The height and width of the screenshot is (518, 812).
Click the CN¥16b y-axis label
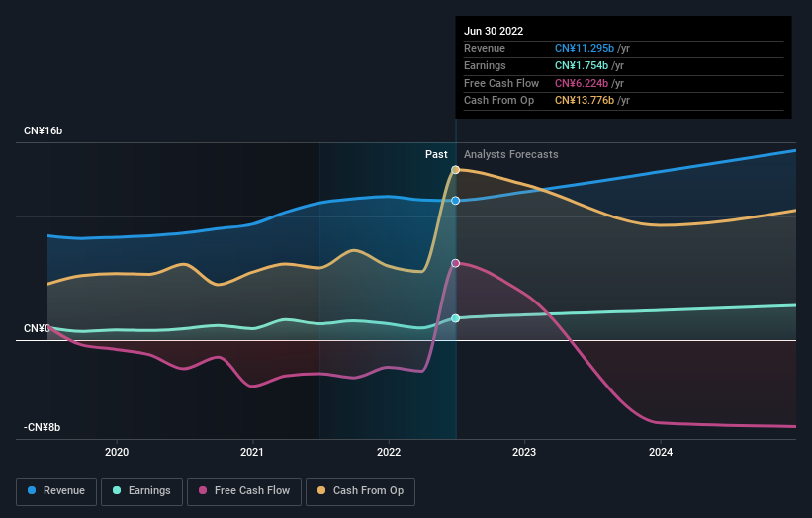(x=43, y=130)
